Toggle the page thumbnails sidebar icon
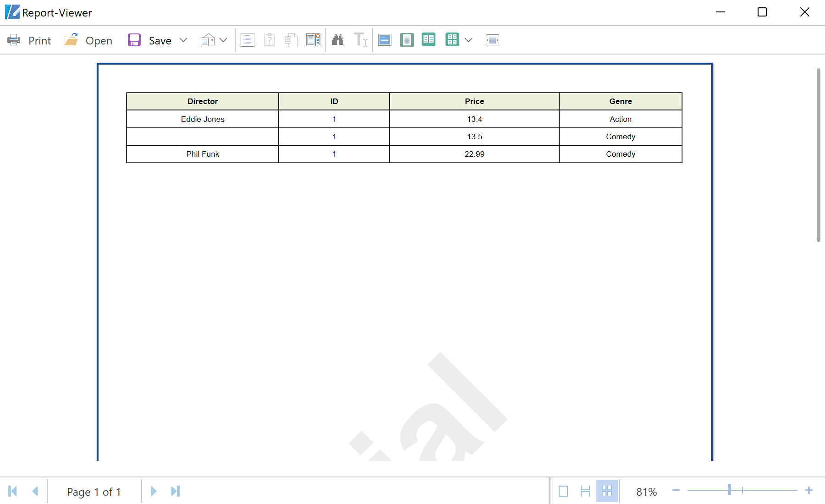The image size is (825, 504). click(313, 40)
